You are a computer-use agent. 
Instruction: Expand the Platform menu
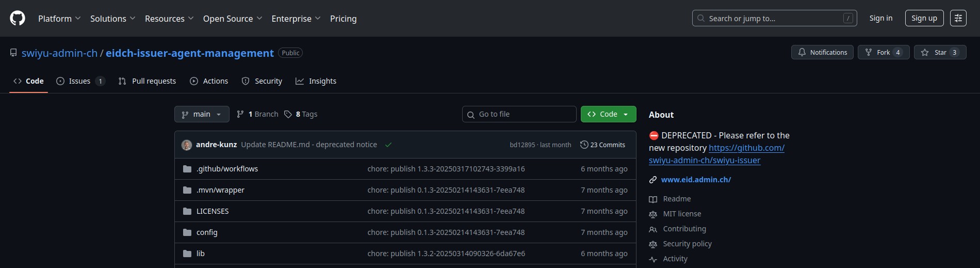click(x=59, y=19)
